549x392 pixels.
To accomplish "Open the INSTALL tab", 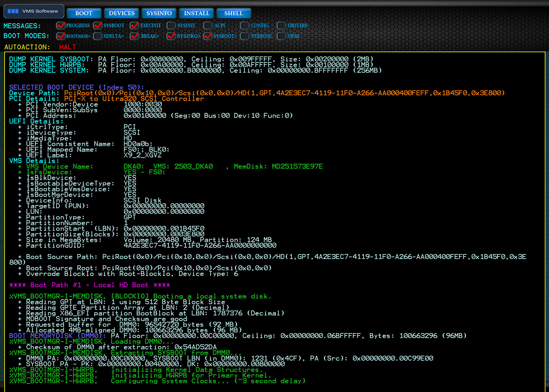I will click(196, 13).
